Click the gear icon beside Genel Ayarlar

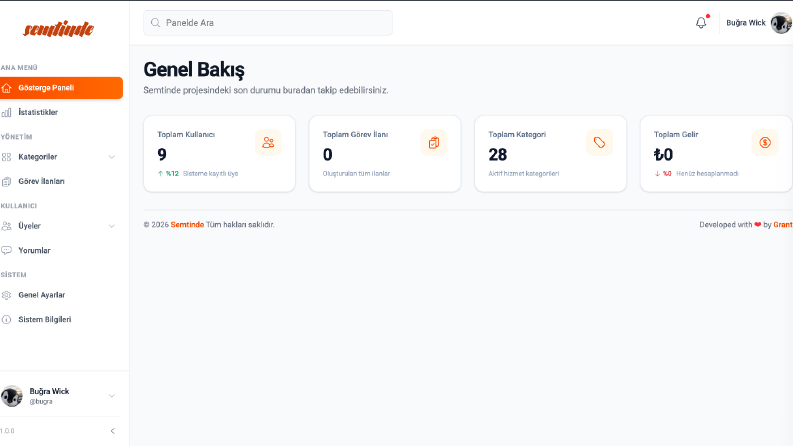point(7,295)
